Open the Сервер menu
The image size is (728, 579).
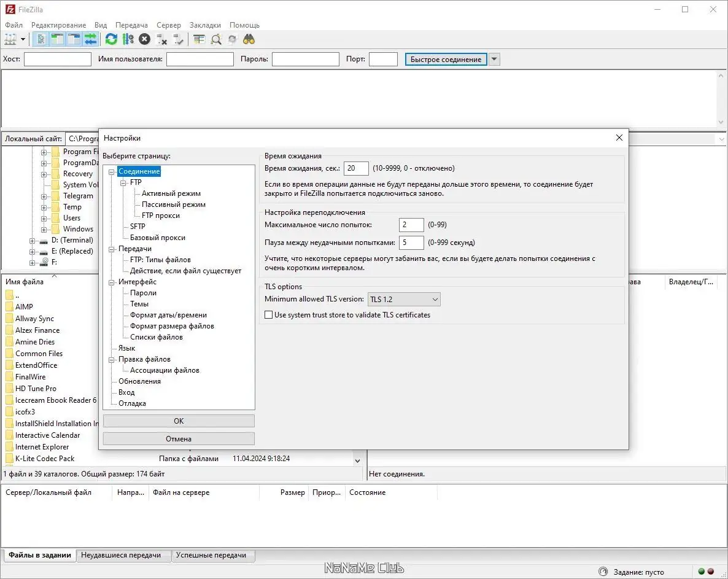pyautogui.click(x=169, y=25)
